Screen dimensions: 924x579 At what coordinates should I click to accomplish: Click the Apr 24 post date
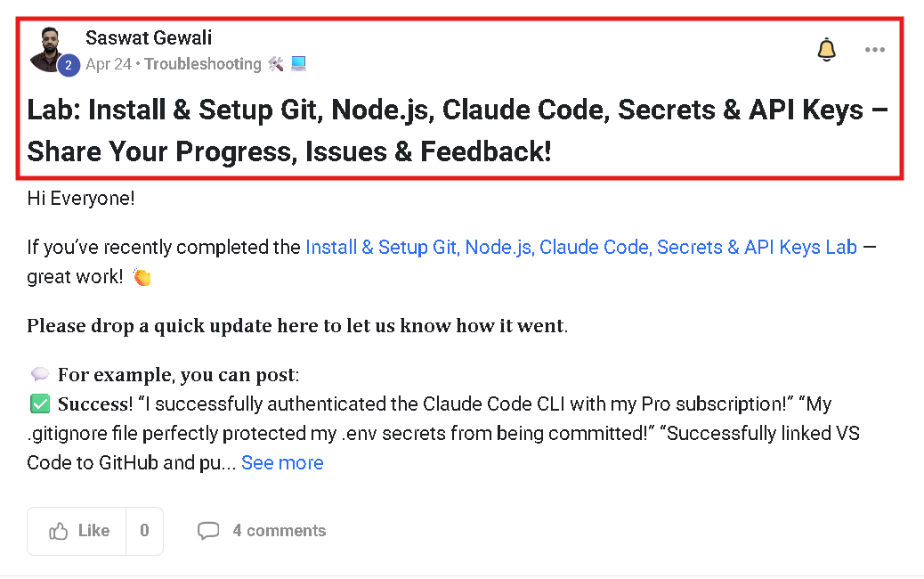tap(108, 63)
